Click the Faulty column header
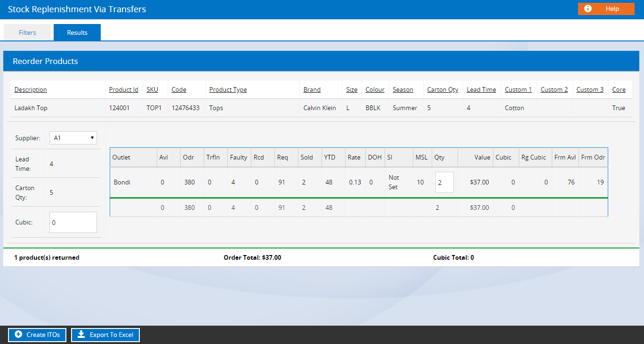 pos(239,157)
